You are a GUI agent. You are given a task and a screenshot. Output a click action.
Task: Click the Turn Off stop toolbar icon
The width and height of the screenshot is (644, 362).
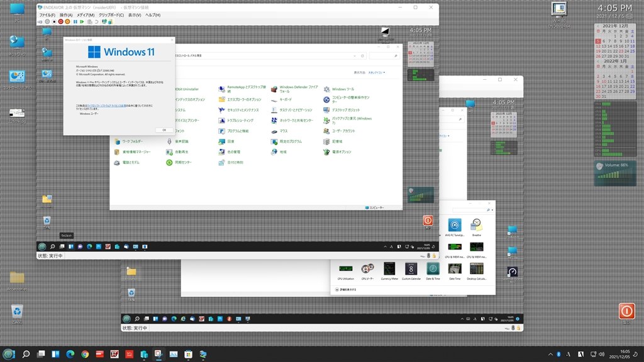tap(54, 22)
